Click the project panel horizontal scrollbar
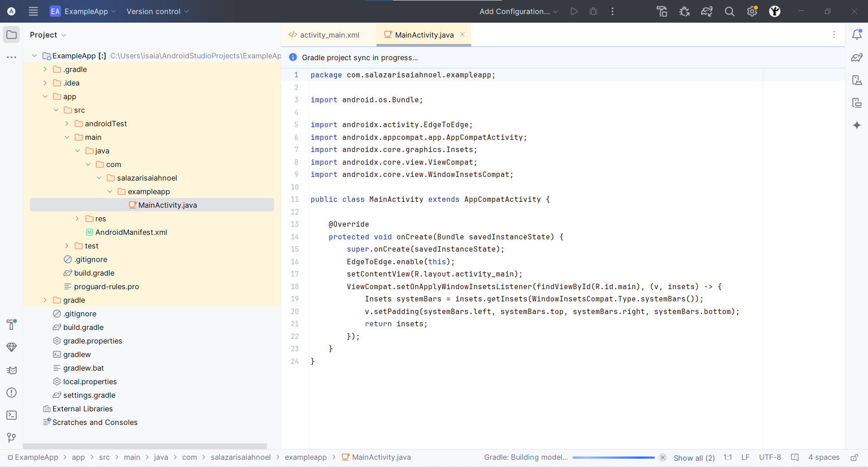868x467 pixels. point(145,446)
